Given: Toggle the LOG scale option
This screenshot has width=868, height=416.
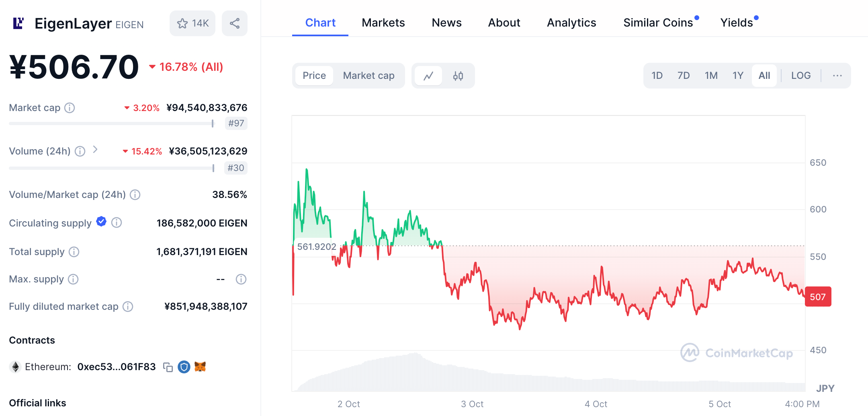Looking at the screenshot, I should 800,76.
